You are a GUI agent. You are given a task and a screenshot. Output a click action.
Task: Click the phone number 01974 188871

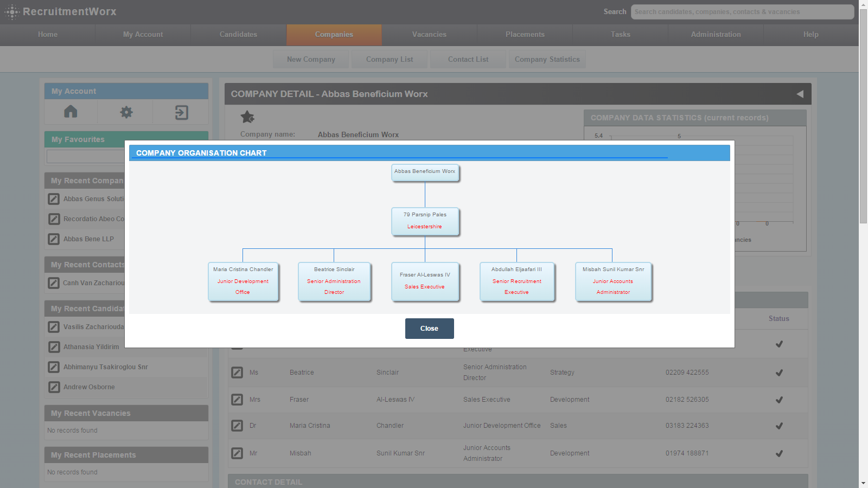point(687,453)
